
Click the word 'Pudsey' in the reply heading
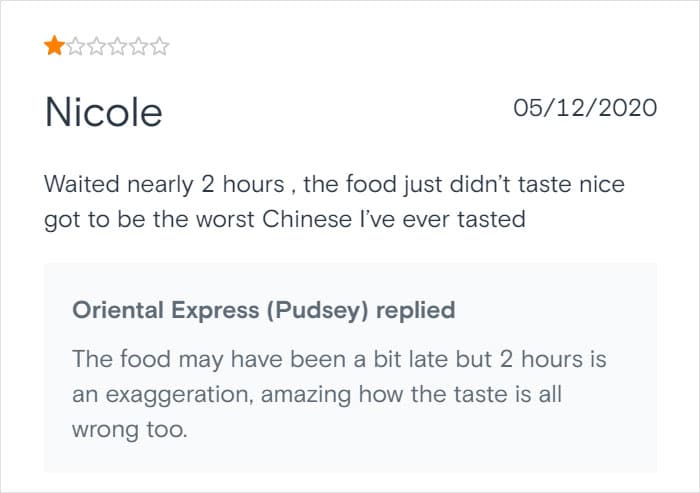[317, 311]
